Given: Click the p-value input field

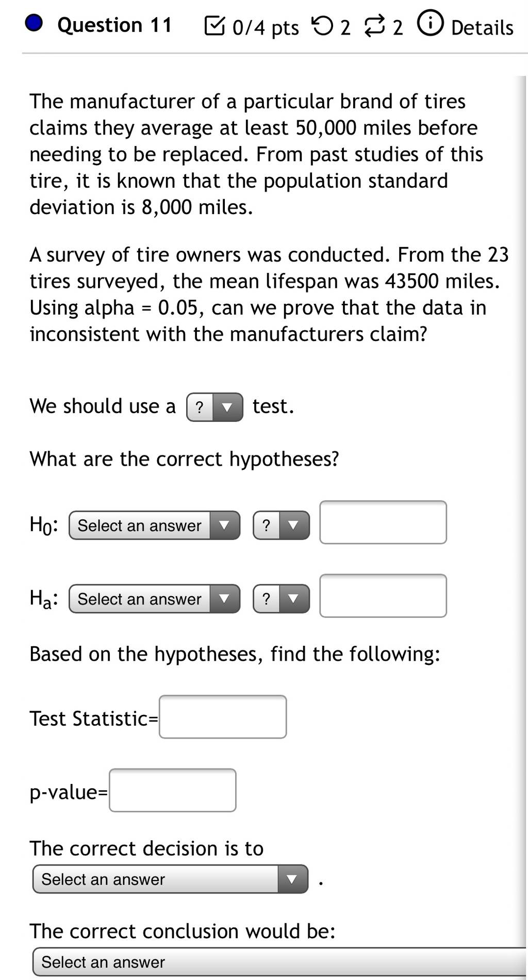Looking at the screenshot, I should click(x=173, y=790).
